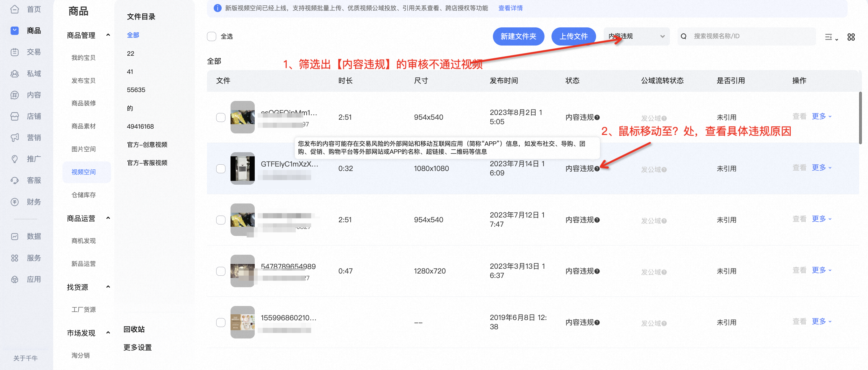Expand 更多 for the GTFElyC1mXzX video
The image size is (868, 370).
pyautogui.click(x=821, y=167)
